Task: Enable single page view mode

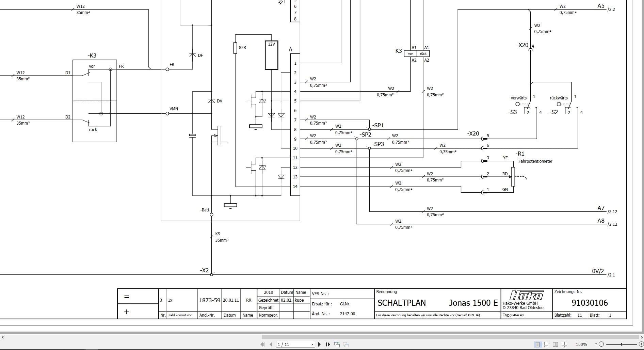Action: [x=537, y=344]
